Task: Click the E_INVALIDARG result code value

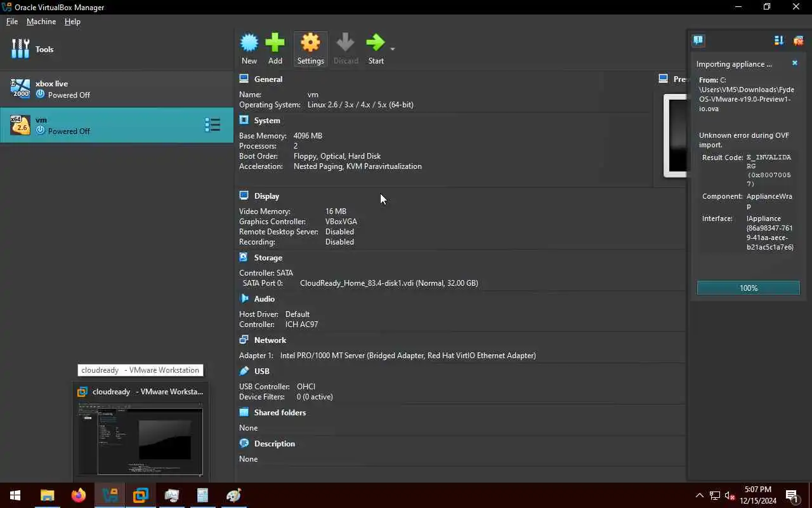Action: pos(769,170)
